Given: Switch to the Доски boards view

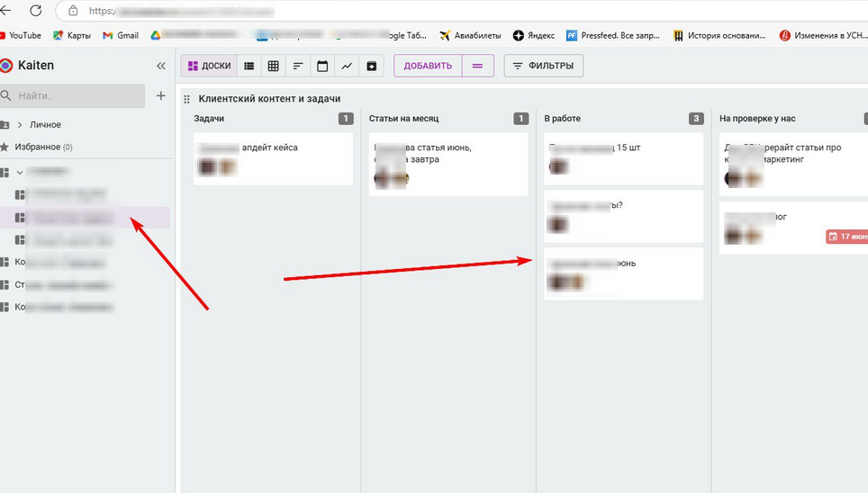Looking at the screenshot, I should [208, 66].
